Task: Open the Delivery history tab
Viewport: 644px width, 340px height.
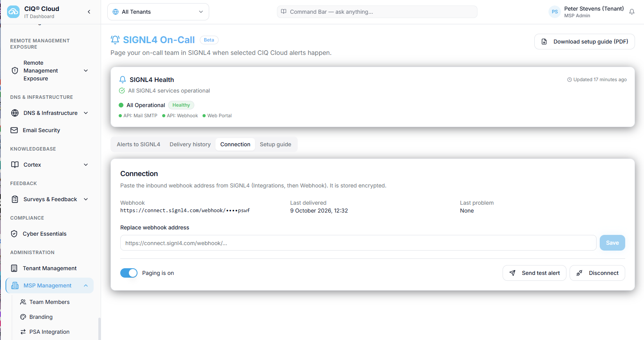Action: point(190,144)
